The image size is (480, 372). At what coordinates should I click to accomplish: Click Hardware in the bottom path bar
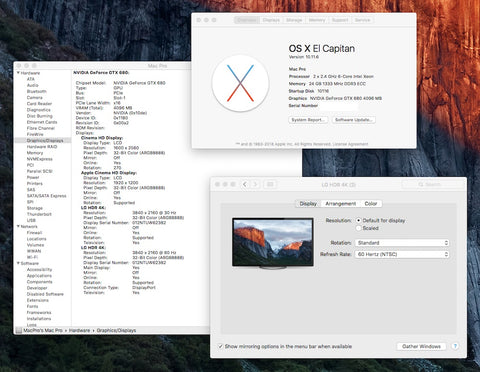click(x=79, y=330)
